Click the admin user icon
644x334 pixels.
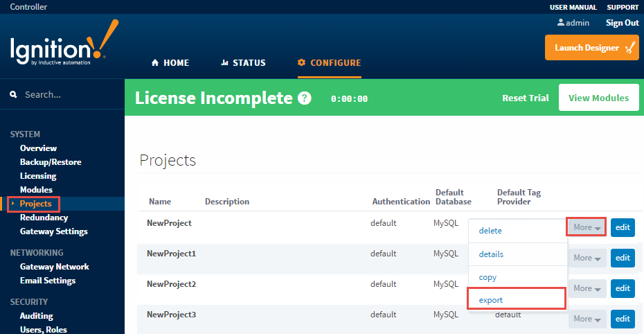tap(561, 23)
